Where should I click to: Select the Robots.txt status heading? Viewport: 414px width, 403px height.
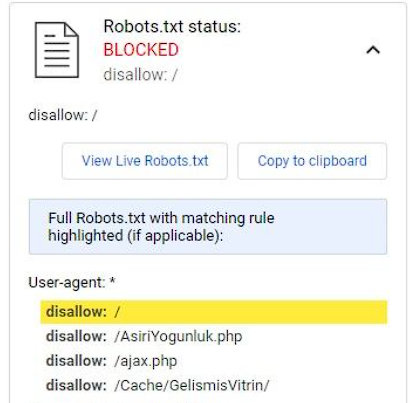172,26
